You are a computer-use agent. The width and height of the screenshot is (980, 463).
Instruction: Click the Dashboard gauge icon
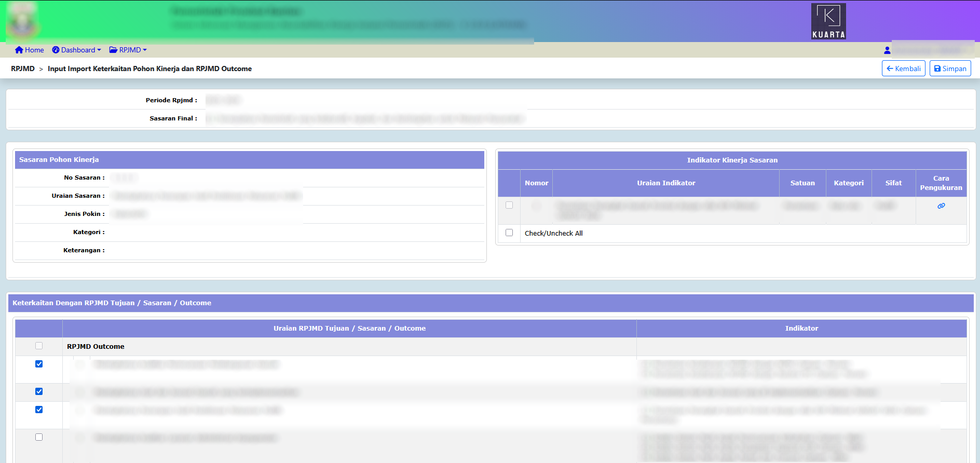pos(56,50)
